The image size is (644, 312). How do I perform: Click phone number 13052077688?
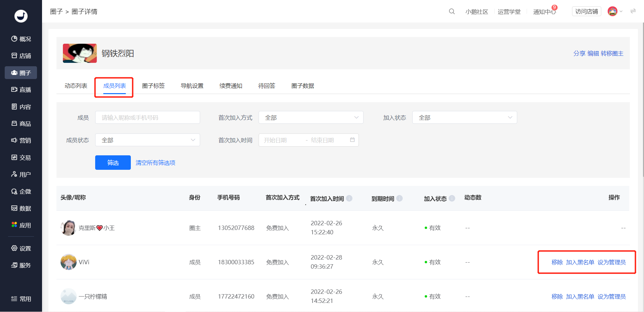pos(236,228)
